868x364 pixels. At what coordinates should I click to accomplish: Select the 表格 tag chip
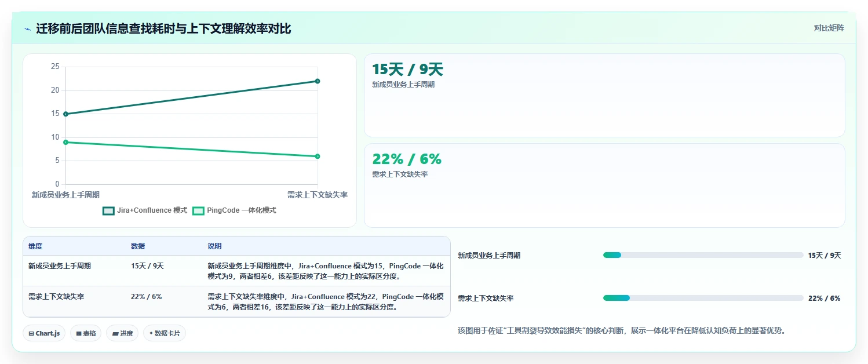[86, 333]
